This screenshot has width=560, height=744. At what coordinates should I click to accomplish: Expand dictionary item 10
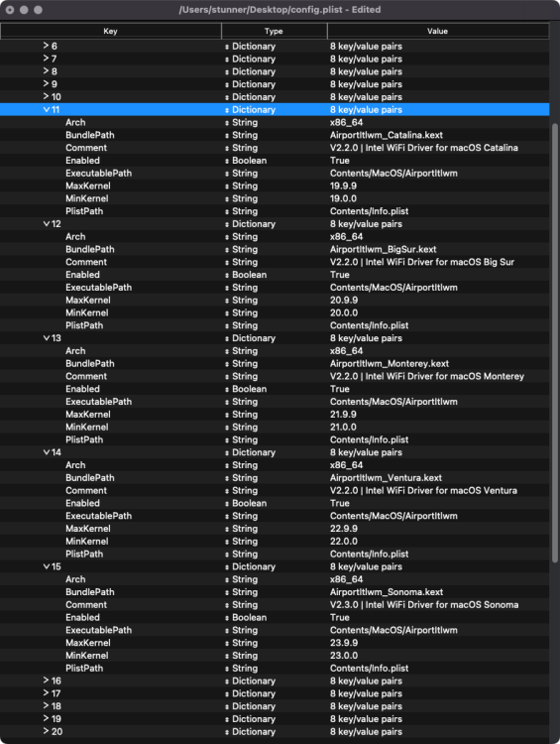click(x=46, y=96)
